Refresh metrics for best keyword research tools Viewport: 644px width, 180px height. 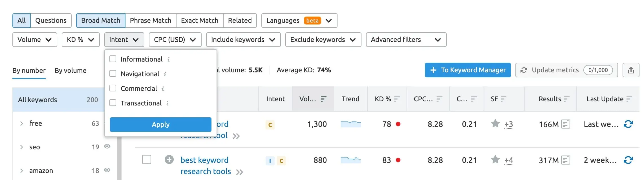tap(628, 160)
